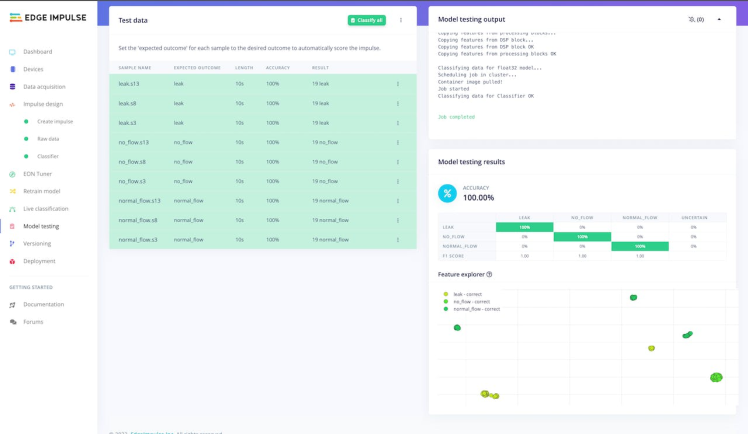Click the Deployment icon
Viewport: 748px width, 434px height.
tap(12, 261)
